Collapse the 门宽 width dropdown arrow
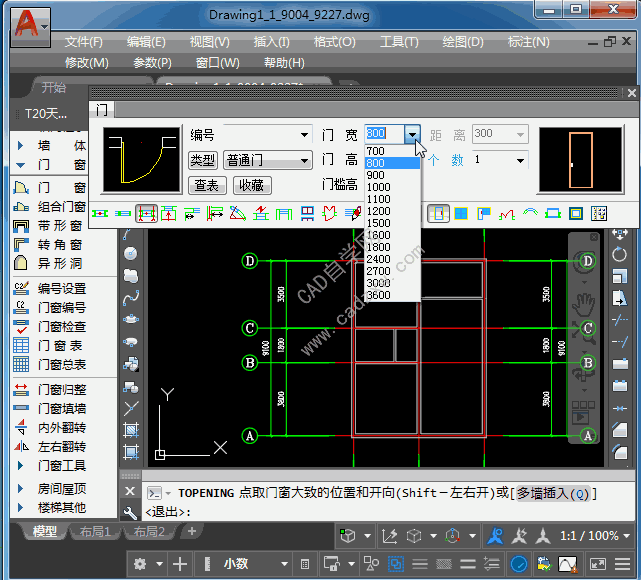 412,134
